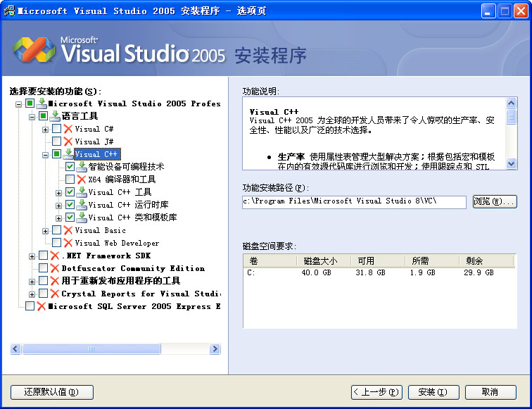The image size is (532, 409).
Task: Enable the Visual J# checkbox
Action: pyautogui.click(x=57, y=141)
